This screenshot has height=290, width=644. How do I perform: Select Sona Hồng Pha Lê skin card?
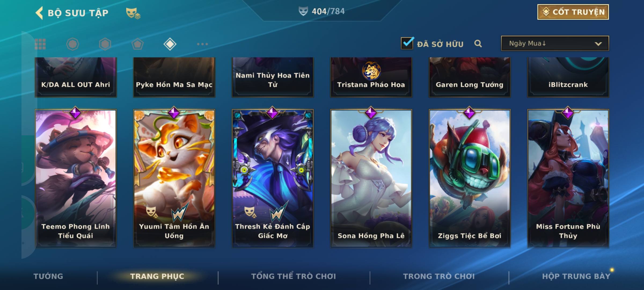[371, 178]
